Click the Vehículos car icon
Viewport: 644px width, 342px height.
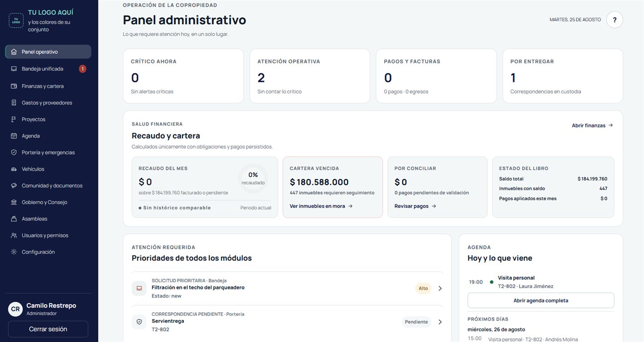click(x=14, y=169)
